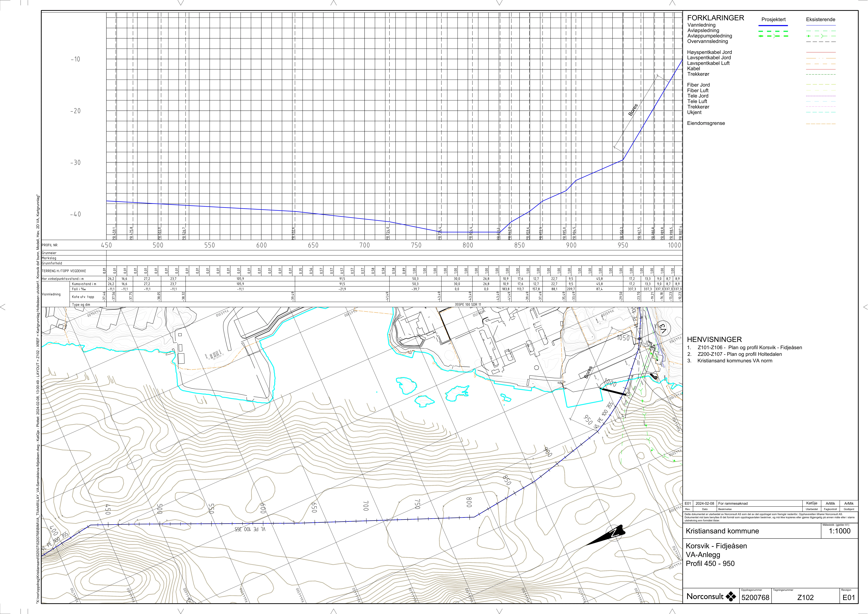This screenshot has width=868, height=614.
Task: Click the Bores label in the profile view
Action: click(x=633, y=110)
